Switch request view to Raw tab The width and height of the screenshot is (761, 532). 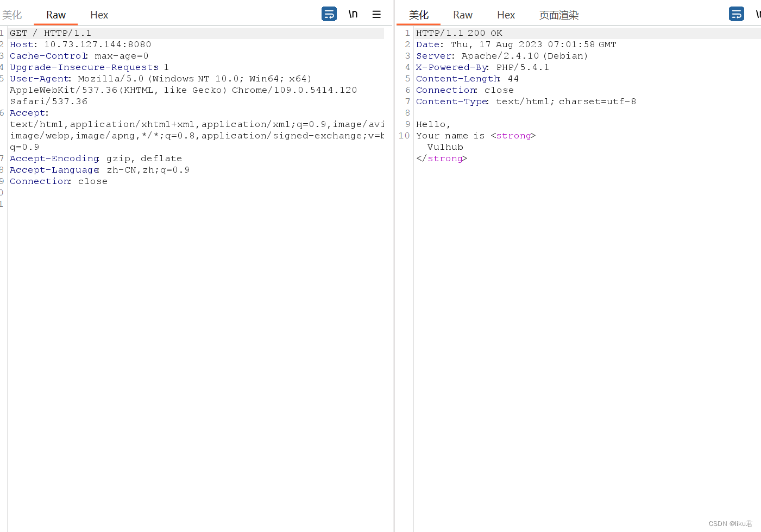point(56,15)
